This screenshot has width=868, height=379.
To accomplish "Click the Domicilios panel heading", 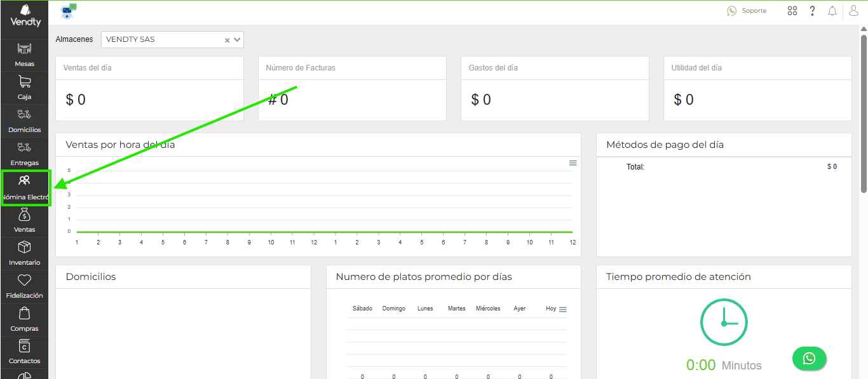I will click(x=91, y=277).
